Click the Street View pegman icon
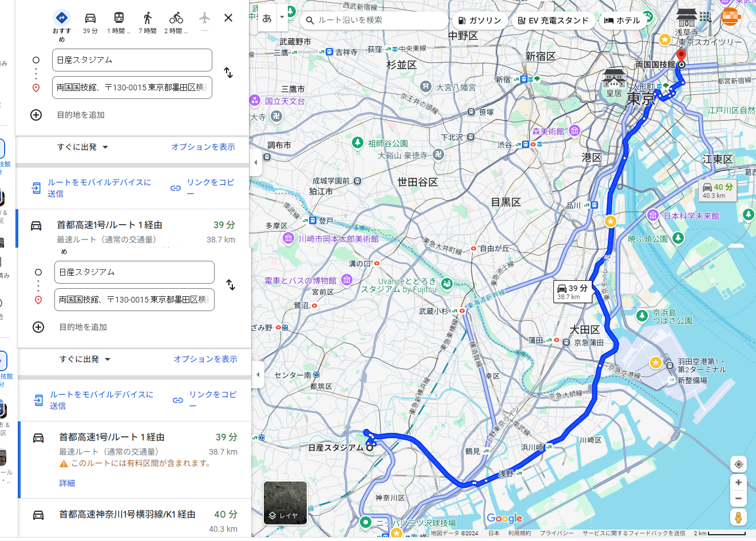This screenshot has height=541, width=756. pyautogui.click(x=738, y=517)
